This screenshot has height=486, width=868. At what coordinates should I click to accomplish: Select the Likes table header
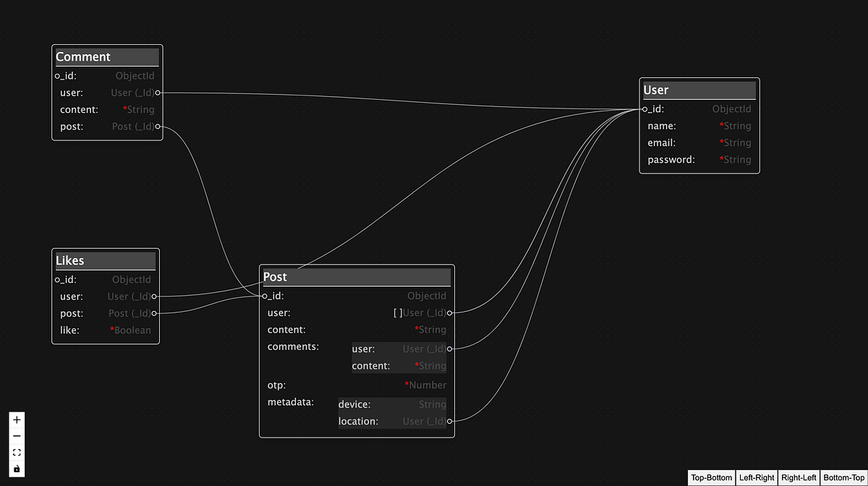click(104, 260)
